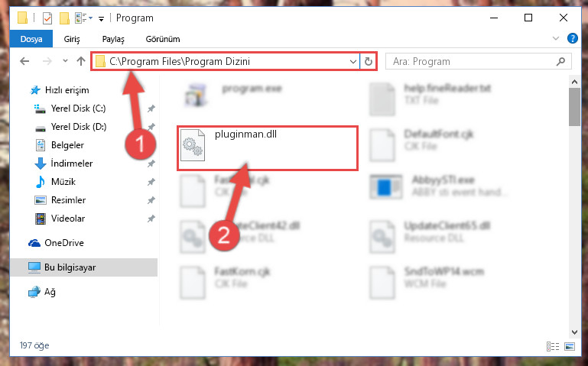This screenshot has width=588, height=366.
Task: Go up one folder level
Action: pyautogui.click(x=81, y=61)
